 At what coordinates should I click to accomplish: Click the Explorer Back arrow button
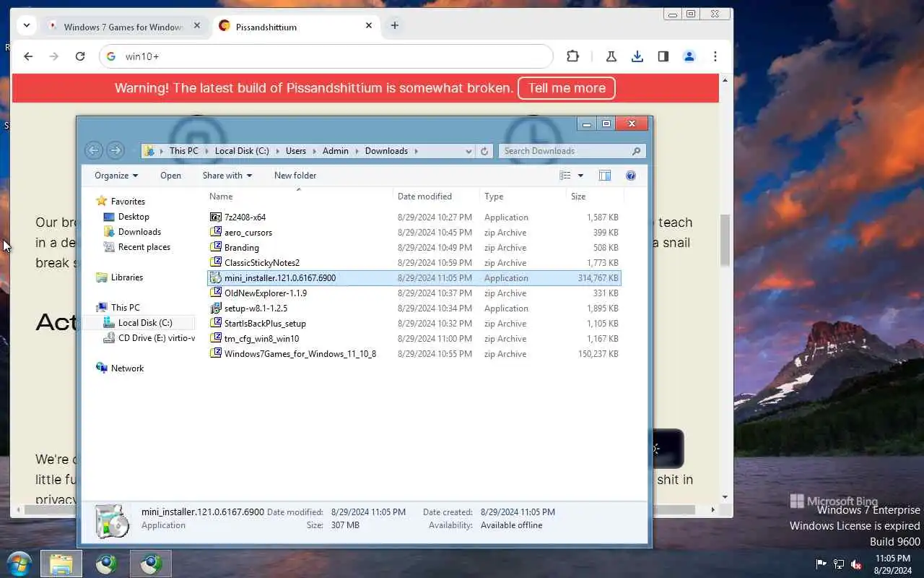[93, 150]
